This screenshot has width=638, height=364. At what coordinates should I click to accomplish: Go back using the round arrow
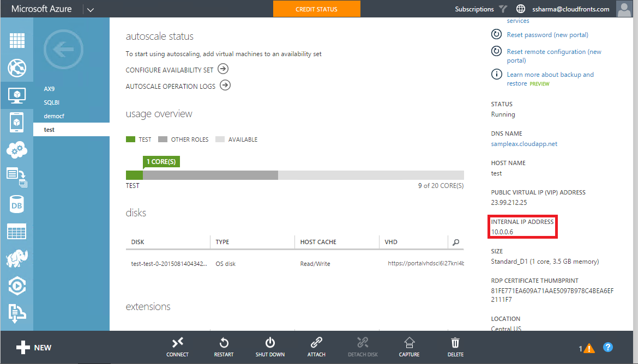point(63,50)
